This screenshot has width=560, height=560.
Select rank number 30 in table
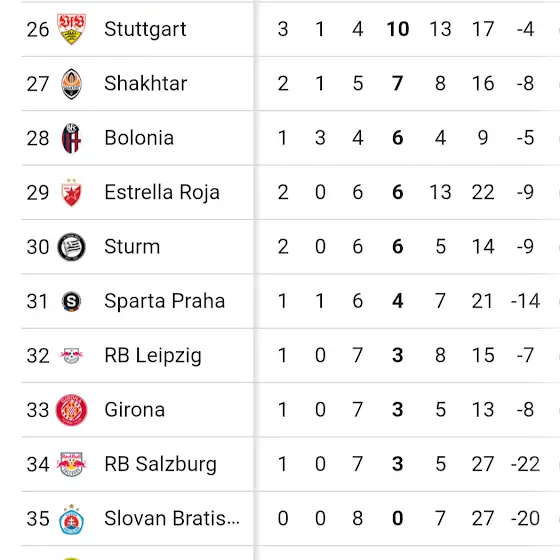click(38, 247)
